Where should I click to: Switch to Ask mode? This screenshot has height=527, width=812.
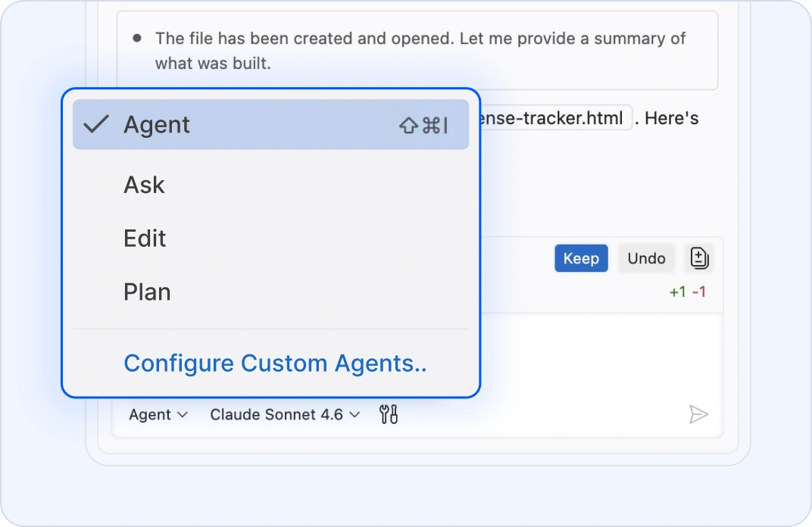[144, 185]
